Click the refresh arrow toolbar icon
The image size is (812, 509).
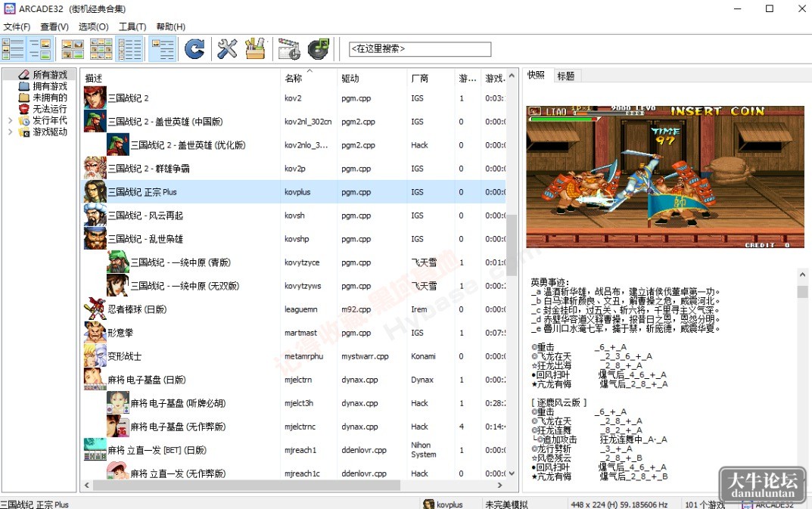(x=194, y=49)
